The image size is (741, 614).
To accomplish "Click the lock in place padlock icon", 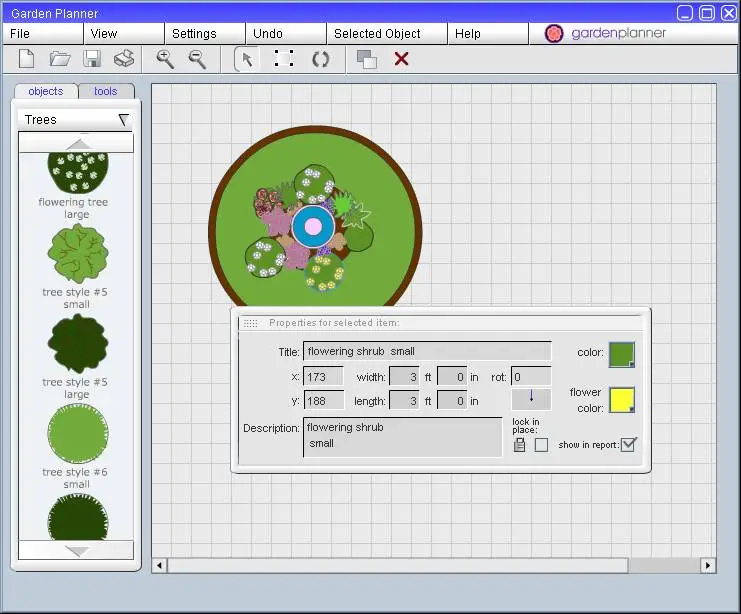I will pos(519,445).
